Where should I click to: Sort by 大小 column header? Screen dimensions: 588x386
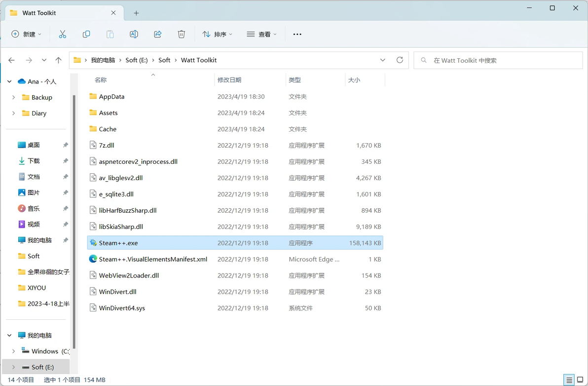354,80
